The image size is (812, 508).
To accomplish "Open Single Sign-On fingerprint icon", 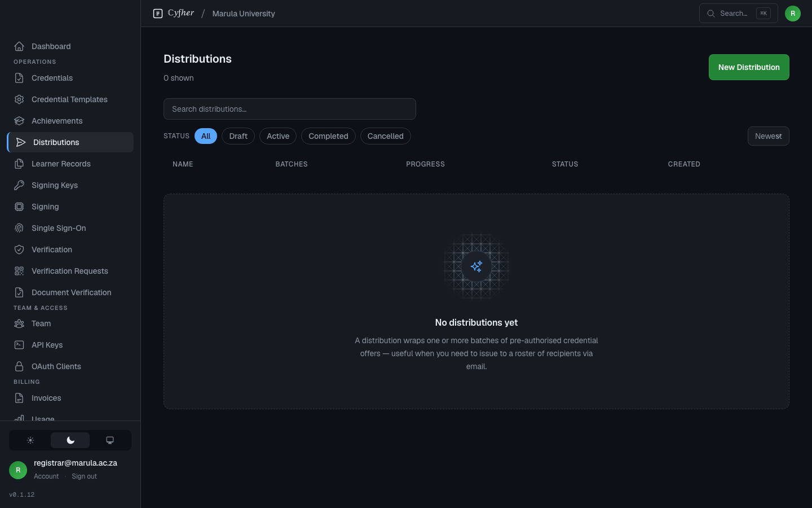I will pyautogui.click(x=19, y=228).
